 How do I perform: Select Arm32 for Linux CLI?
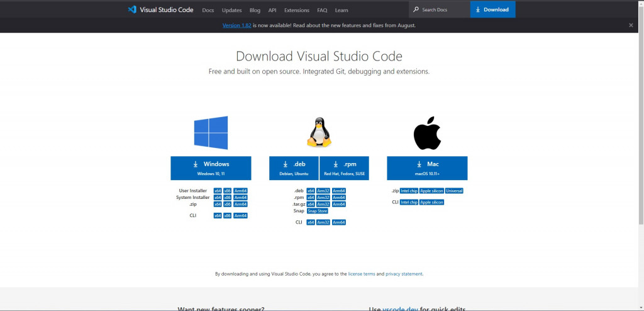point(323,222)
